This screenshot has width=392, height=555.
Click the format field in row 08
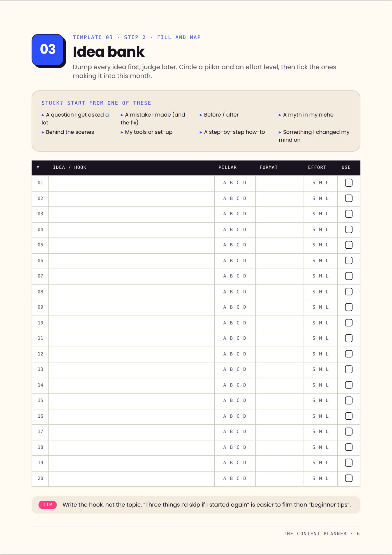pyautogui.click(x=280, y=292)
